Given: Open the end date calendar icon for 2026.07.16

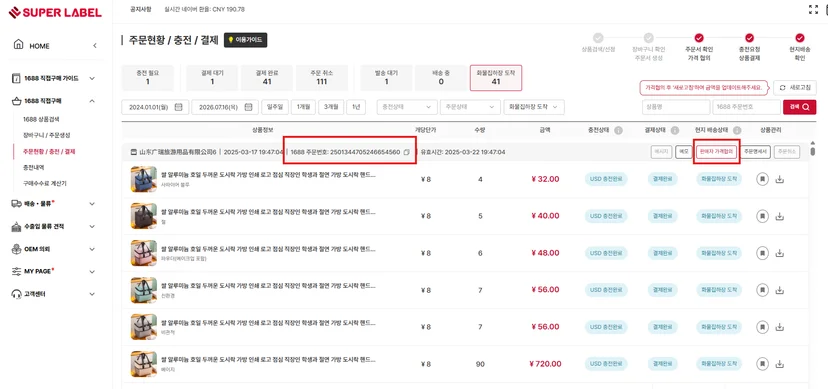Looking at the screenshot, I should click(x=249, y=107).
